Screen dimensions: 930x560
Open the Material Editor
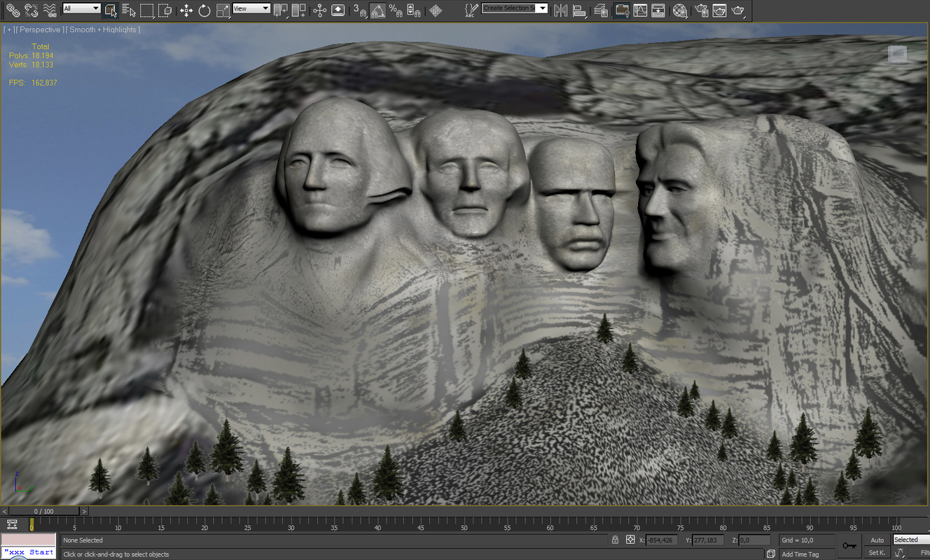tap(681, 10)
